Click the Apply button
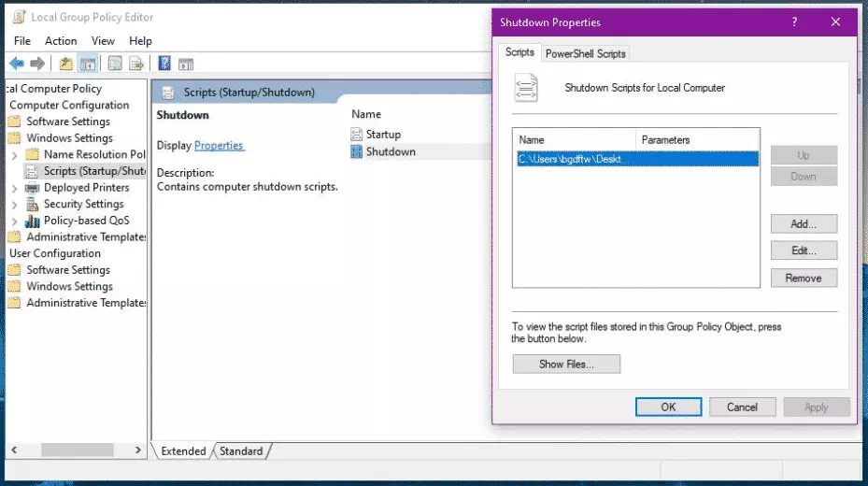Screen dimensions: 868x486 tap(817, 407)
